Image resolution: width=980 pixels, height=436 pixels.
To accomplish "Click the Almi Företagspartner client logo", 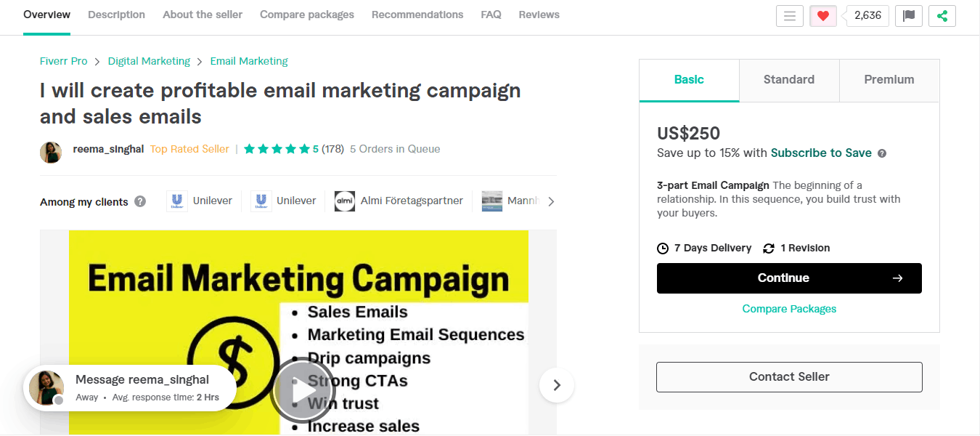I will click(345, 201).
